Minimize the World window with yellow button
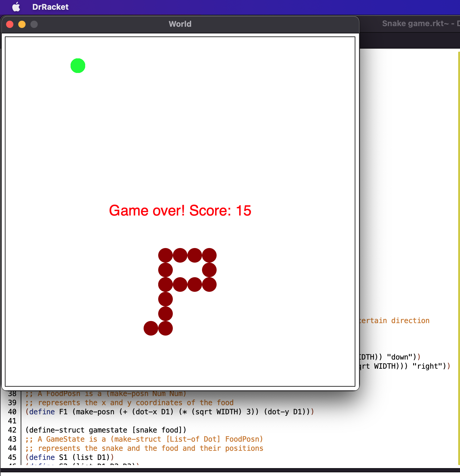This screenshot has width=460, height=476. [22, 24]
